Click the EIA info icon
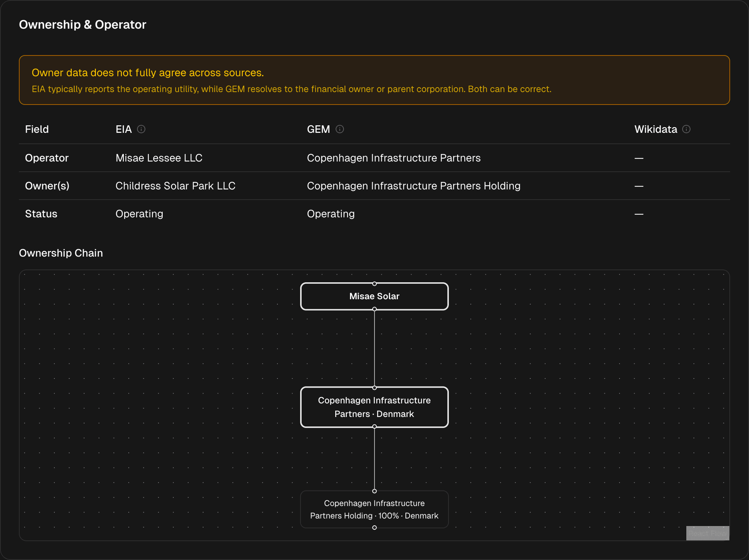Screen dimensions: 749x560 (x=141, y=129)
